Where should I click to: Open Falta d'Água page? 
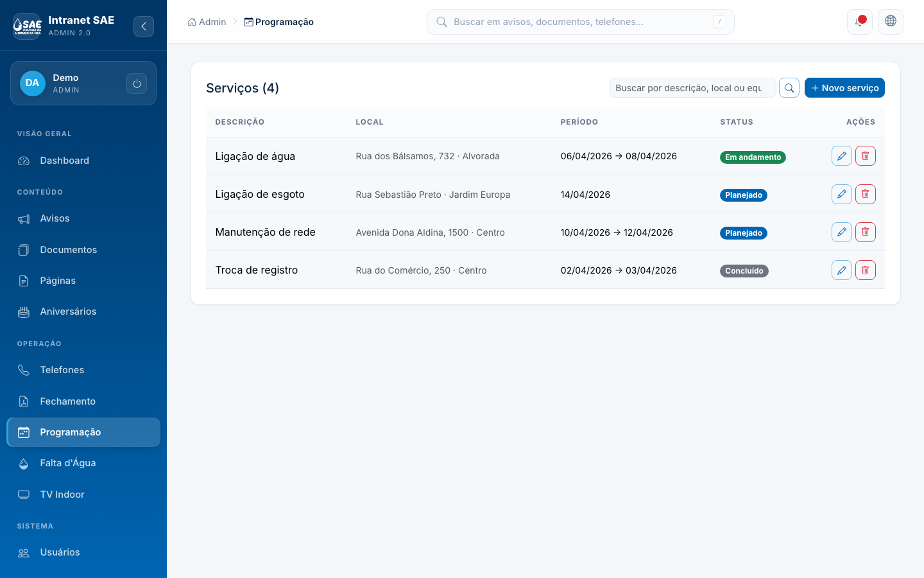(x=83, y=463)
